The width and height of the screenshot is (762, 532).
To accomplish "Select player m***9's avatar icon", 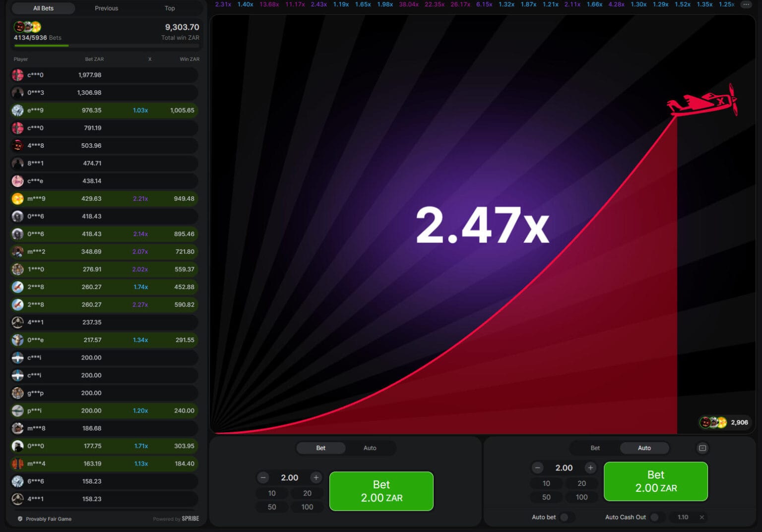I will click(18, 198).
